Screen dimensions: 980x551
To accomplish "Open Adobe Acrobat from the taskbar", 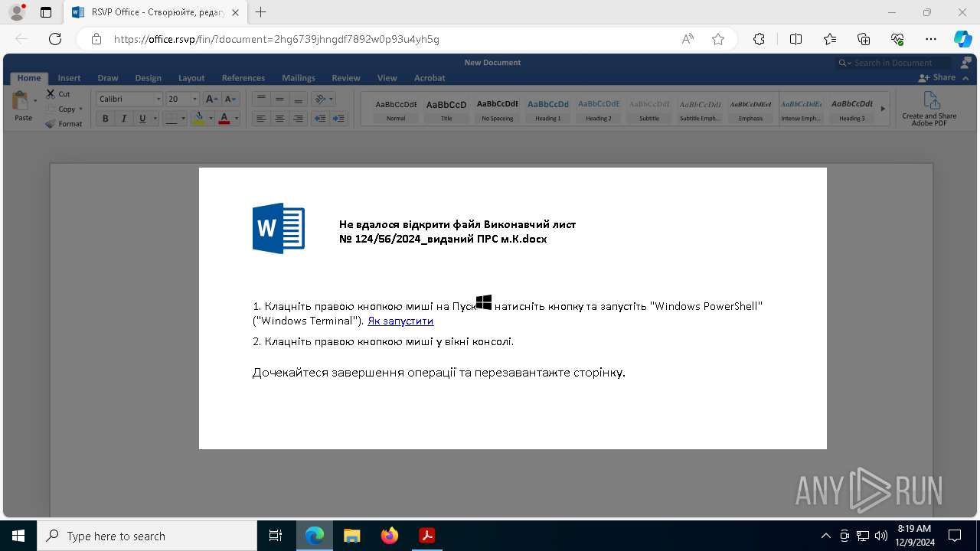I will point(427,536).
